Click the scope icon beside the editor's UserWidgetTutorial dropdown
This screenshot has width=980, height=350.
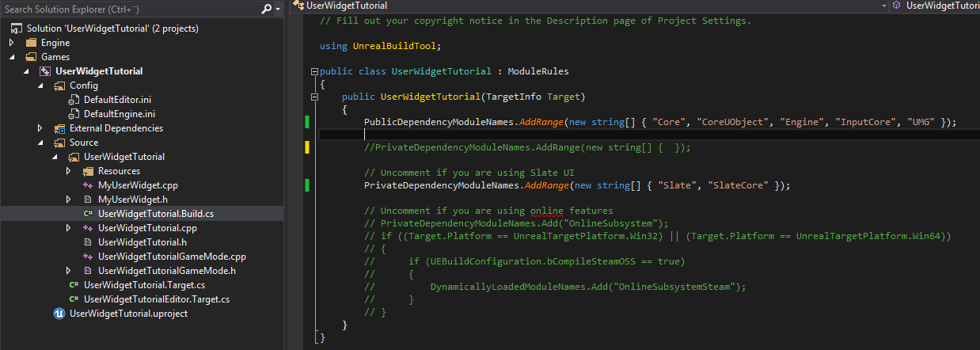[298, 5]
